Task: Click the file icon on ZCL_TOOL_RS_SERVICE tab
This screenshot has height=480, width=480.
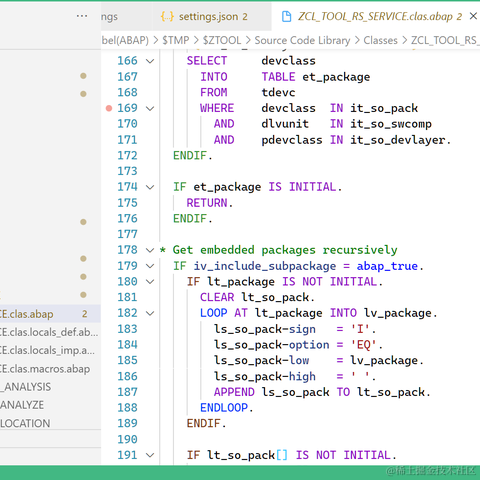Action: 286,16
